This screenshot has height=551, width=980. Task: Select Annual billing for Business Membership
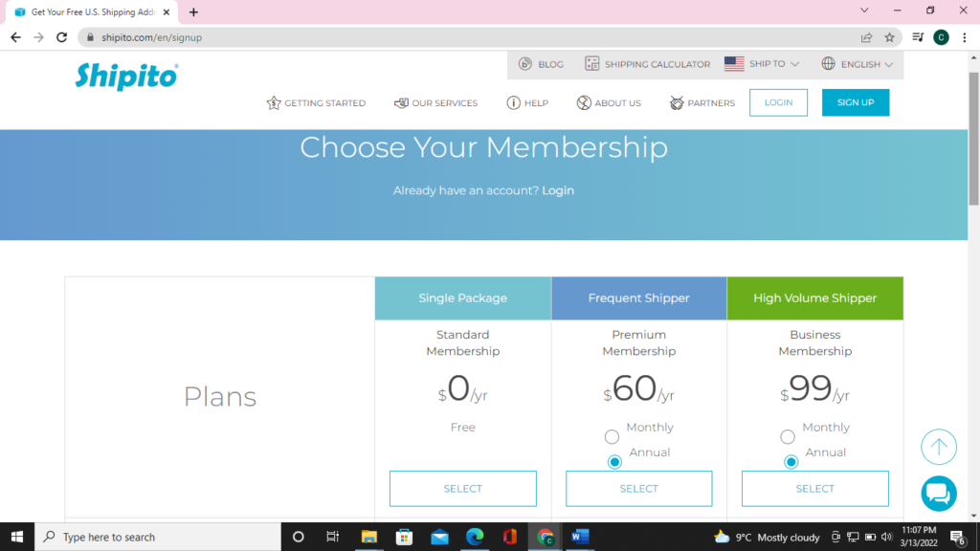tap(791, 462)
